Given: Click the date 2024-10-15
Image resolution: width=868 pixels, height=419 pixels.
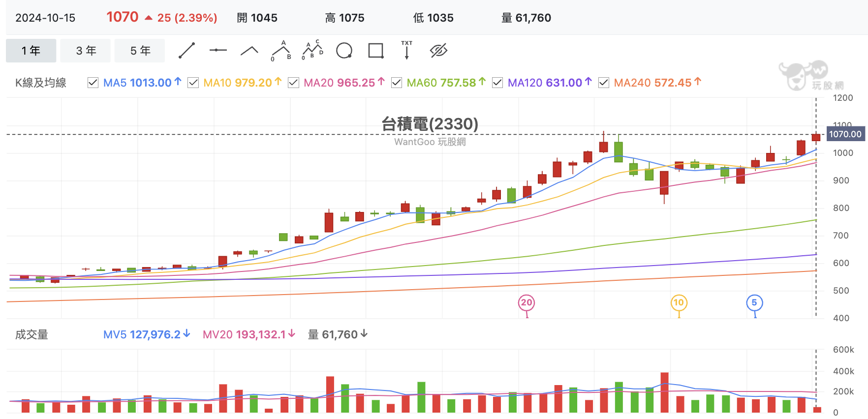Looking at the screenshot, I should point(45,18).
